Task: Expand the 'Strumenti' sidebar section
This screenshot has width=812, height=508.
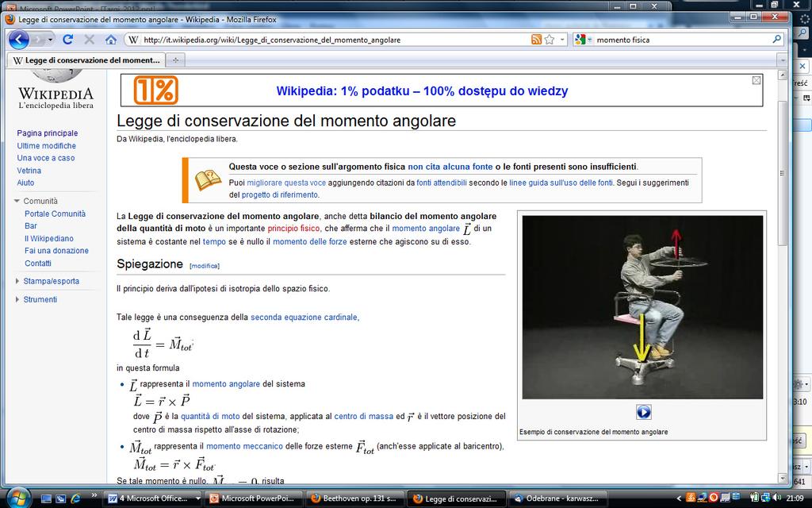Action: point(40,299)
